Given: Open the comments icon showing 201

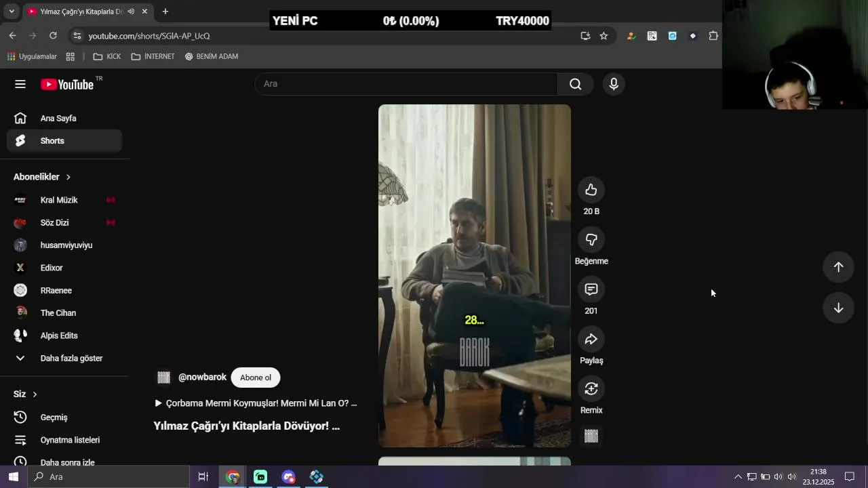Looking at the screenshot, I should point(591,289).
